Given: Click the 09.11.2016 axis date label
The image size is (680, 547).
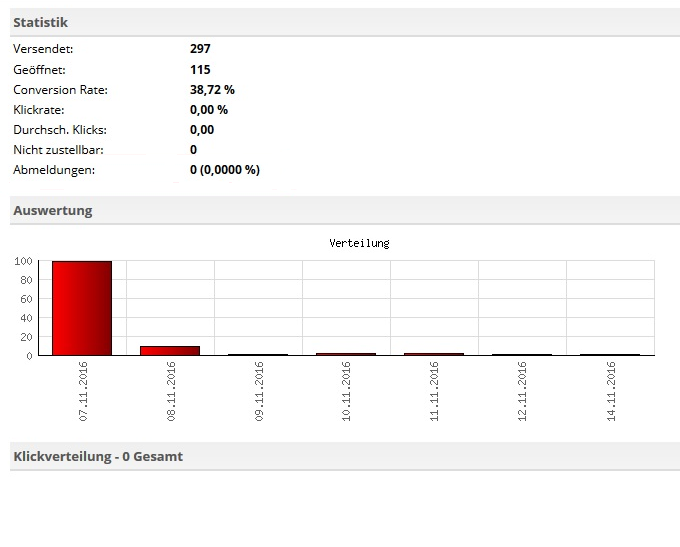Looking at the screenshot, I should tap(259, 391).
